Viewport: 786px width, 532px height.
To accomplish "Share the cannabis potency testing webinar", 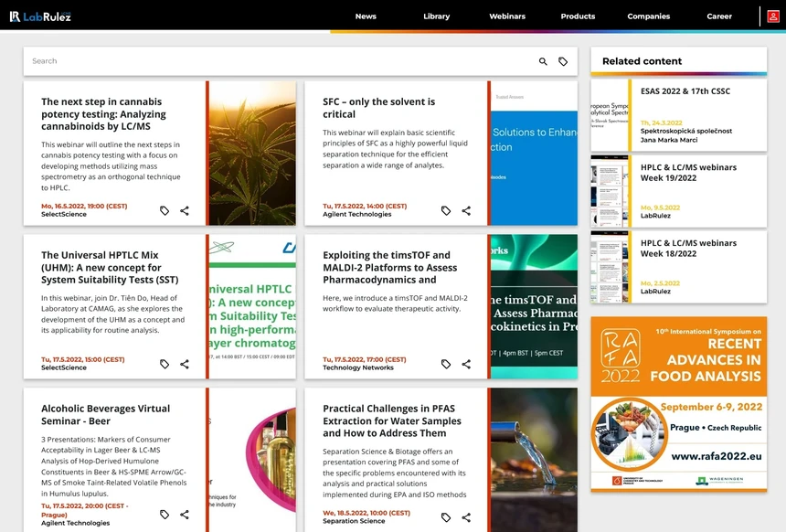I will click(185, 210).
